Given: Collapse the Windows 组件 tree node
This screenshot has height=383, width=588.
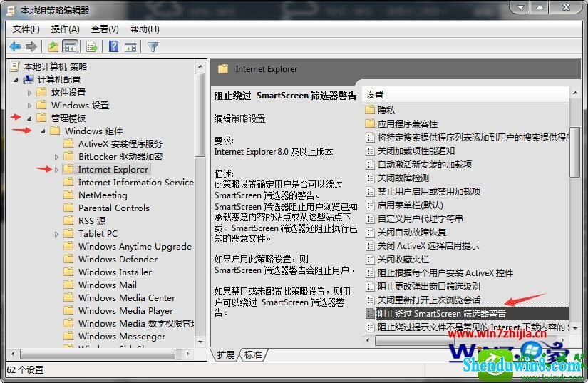Looking at the screenshot, I should (x=43, y=131).
